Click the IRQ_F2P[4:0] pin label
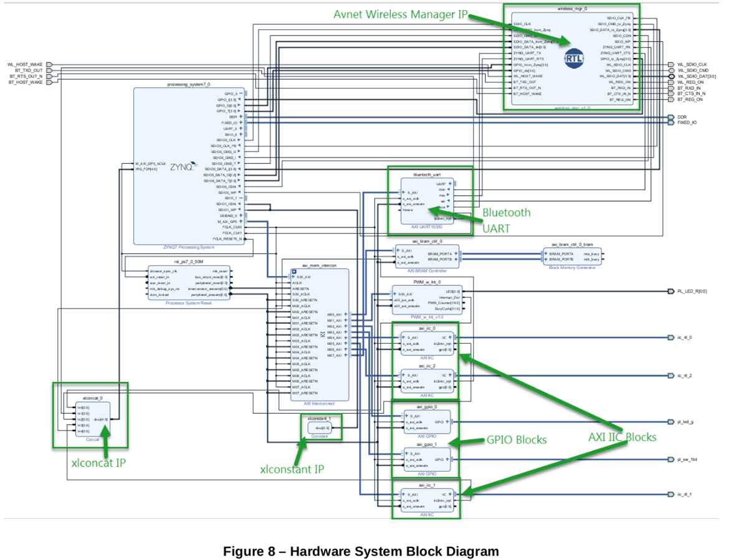The width and height of the screenshot is (741, 560). [x=146, y=169]
